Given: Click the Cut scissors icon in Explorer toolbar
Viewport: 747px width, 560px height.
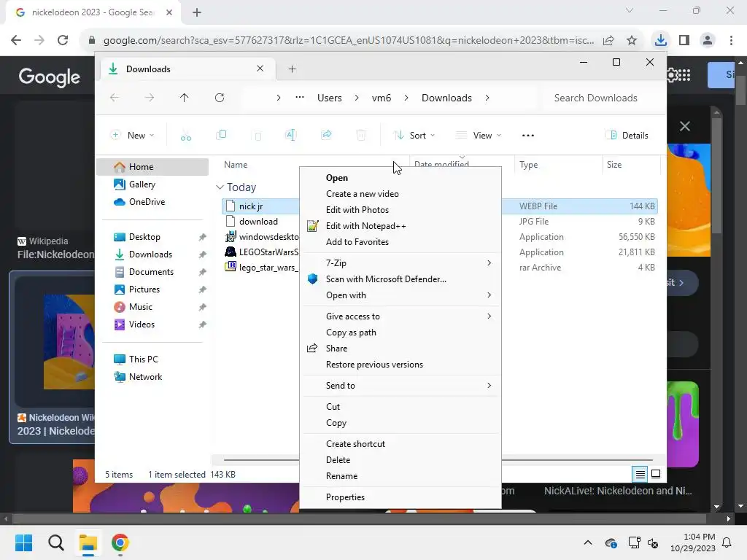Looking at the screenshot, I should [x=186, y=136].
